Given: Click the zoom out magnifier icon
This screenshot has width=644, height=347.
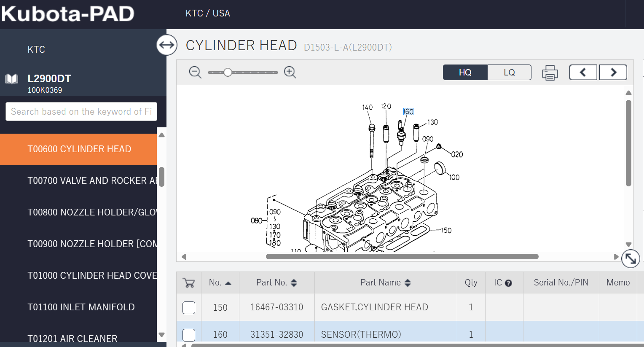Looking at the screenshot, I should point(195,73).
